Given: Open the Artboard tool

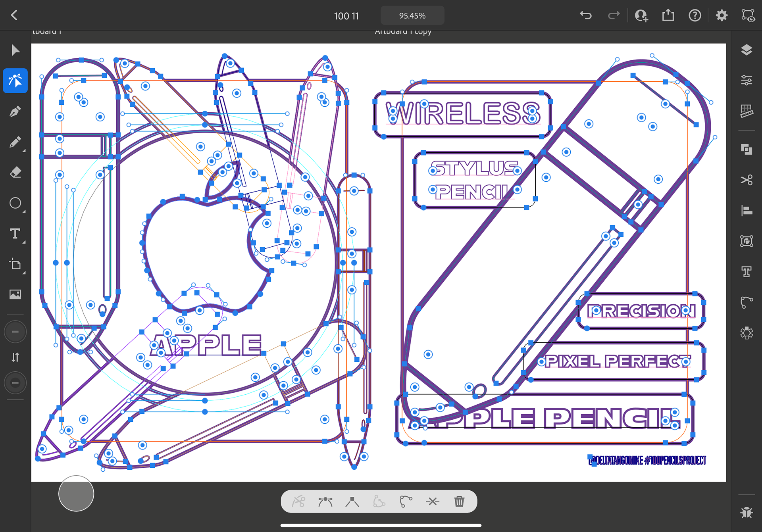Looking at the screenshot, I should pyautogui.click(x=15, y=264).
